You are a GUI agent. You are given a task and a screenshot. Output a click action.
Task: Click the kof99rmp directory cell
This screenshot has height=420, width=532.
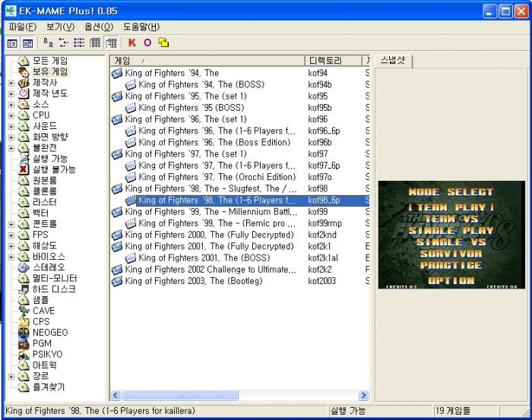[325, 223]
